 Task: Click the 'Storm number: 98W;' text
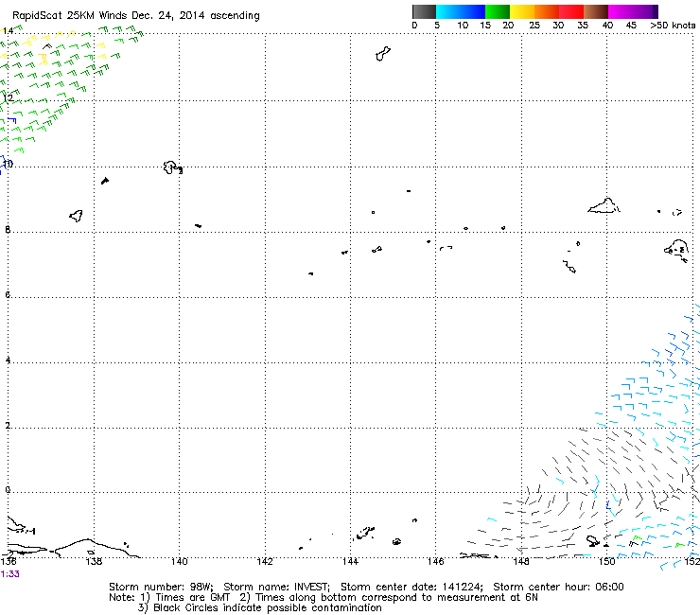161,587
